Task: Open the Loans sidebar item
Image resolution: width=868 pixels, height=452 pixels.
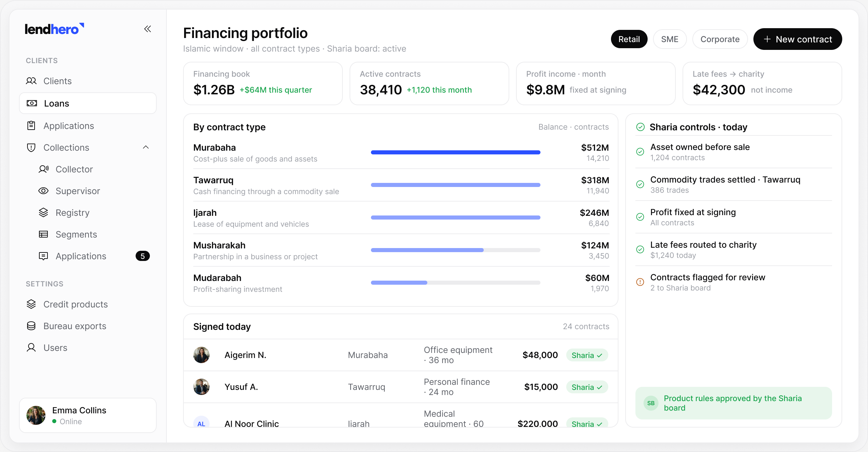Action: tap(88, 103)
